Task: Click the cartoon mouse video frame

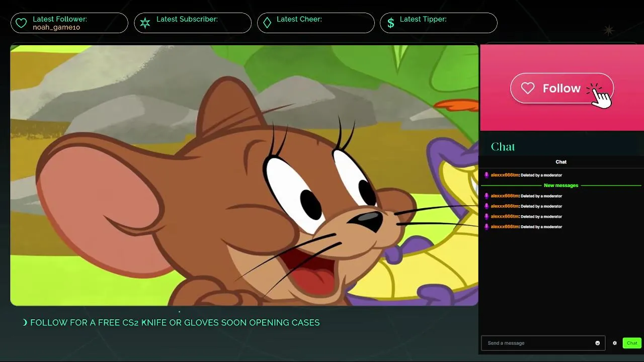Action: point(244,175)
